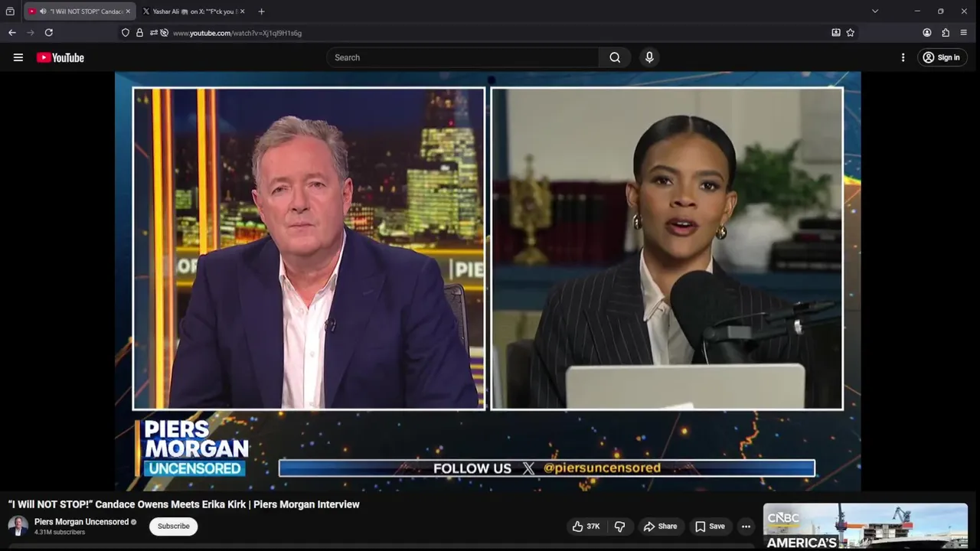
Task: Start voice search with microphone
Action: (649, 57)
